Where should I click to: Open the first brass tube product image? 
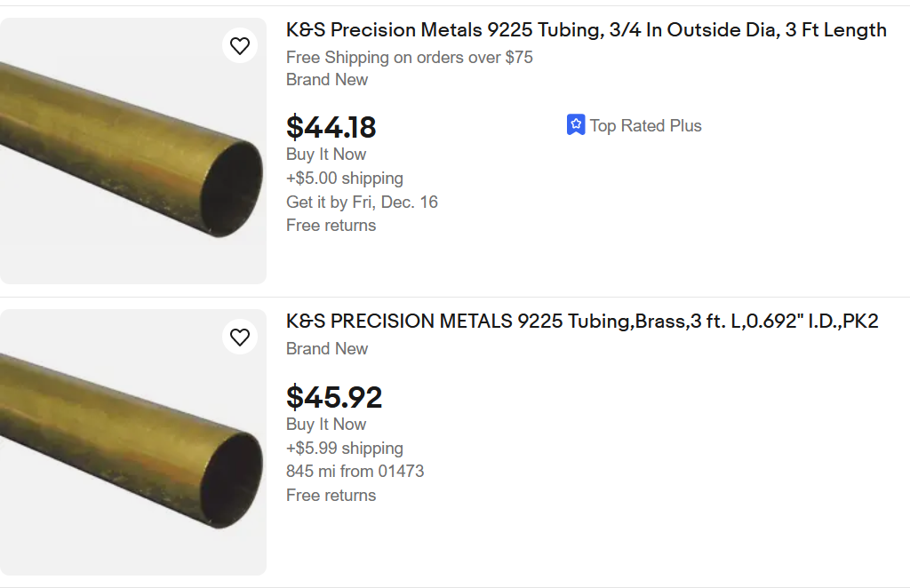pos(133,151)
